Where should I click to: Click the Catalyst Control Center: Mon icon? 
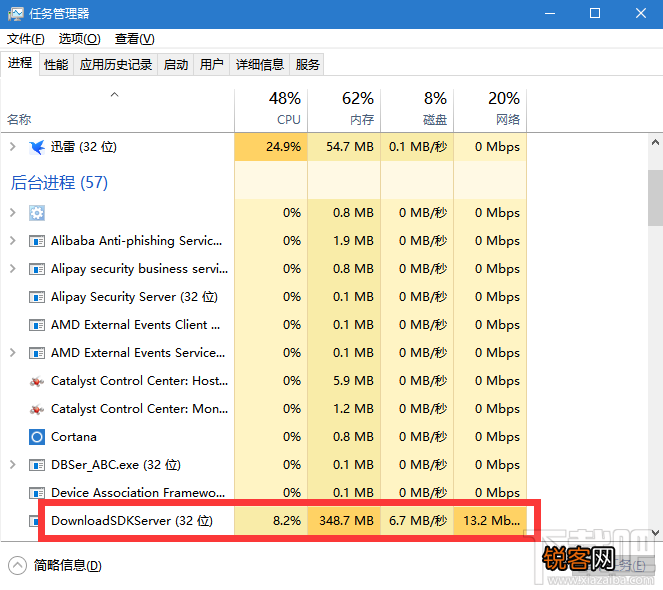click(37, 409)
